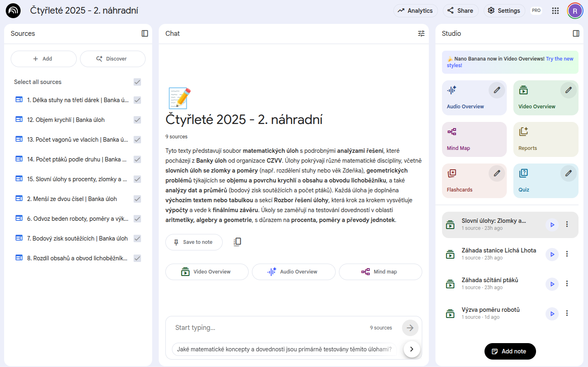Collapse the Sources panel
The width and height of the screenshot is (588, 367).
pyautogui.click(x=145, y=33)
